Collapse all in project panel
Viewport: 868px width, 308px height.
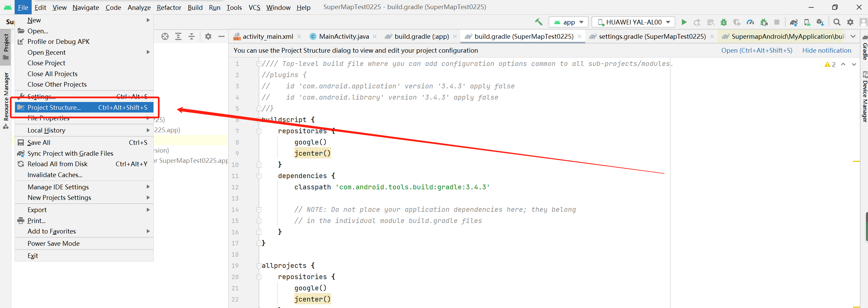[192, 36]
